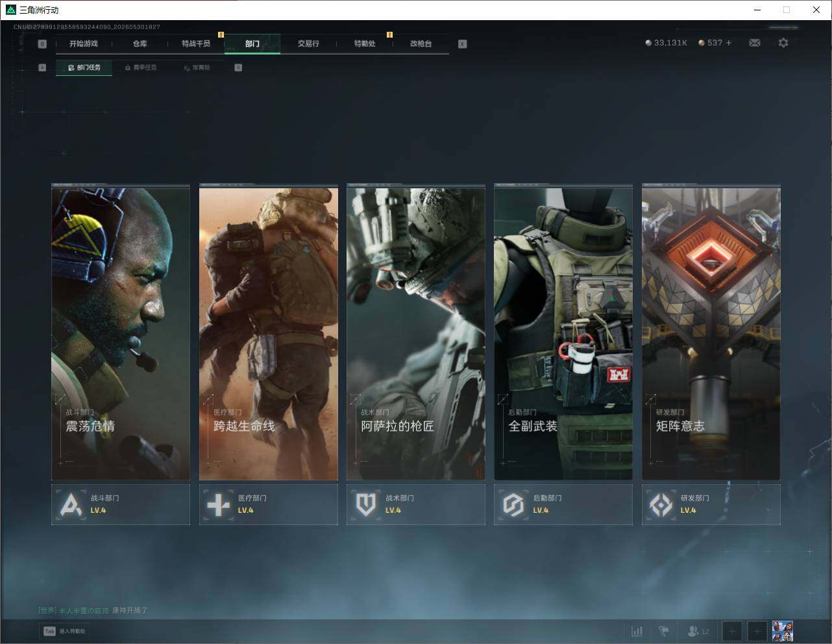Click the notification badge on 特战干员 tab
Viewport: 832px width, 644px height.
click(221, 34)
